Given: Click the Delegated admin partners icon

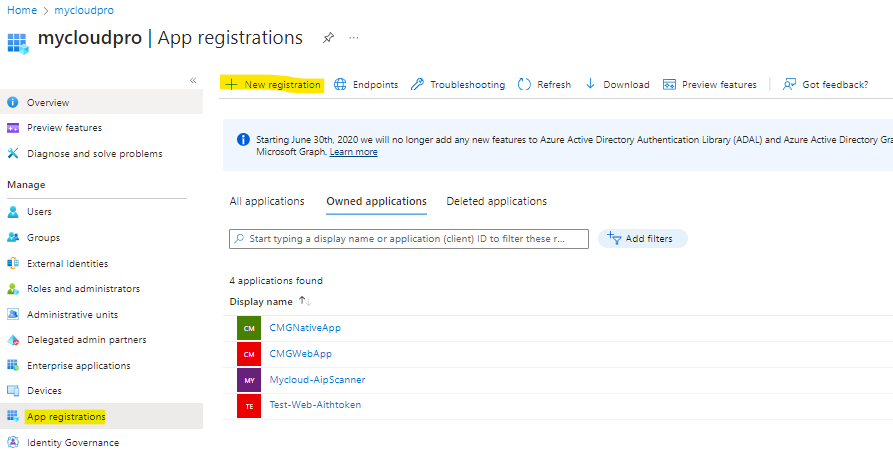Looking at the screenshot, I should click(13, 340).
